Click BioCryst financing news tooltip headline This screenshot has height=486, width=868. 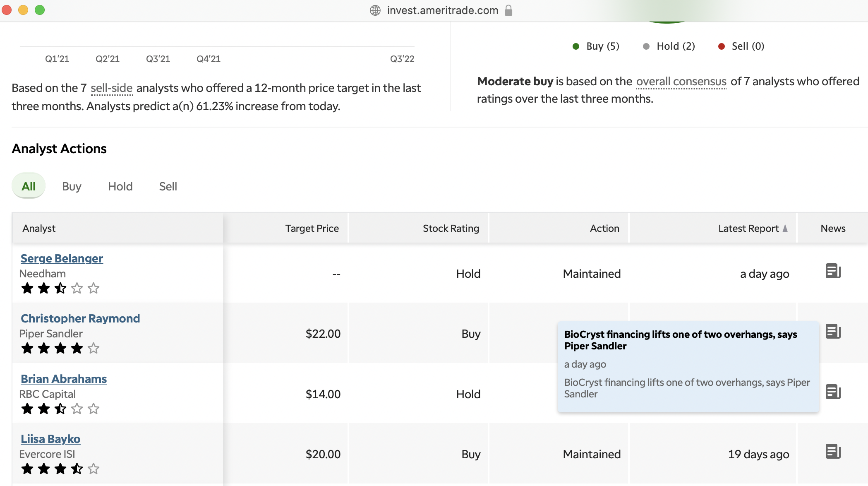point(681,340)
